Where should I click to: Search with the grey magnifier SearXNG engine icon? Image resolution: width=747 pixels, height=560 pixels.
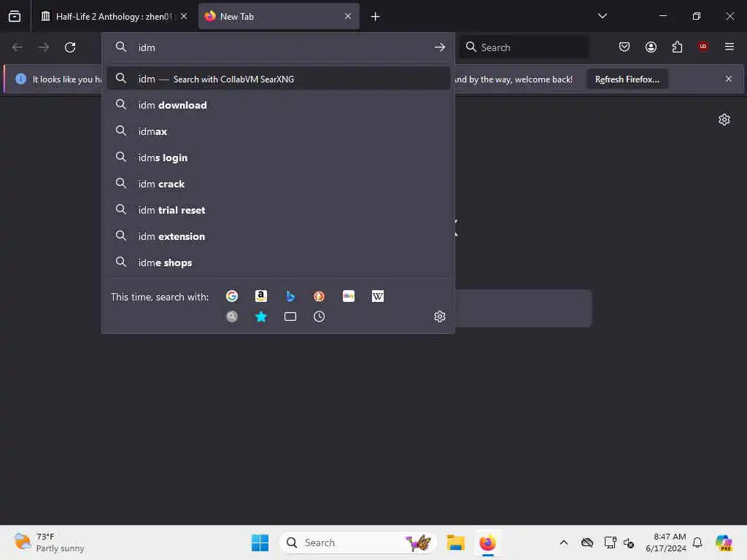[232, 316]
